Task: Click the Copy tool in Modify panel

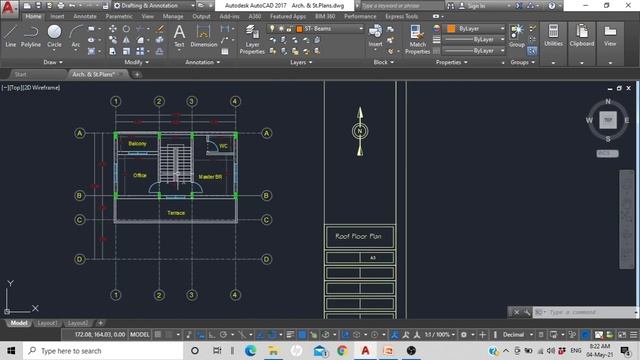Action: click(113, 40)
